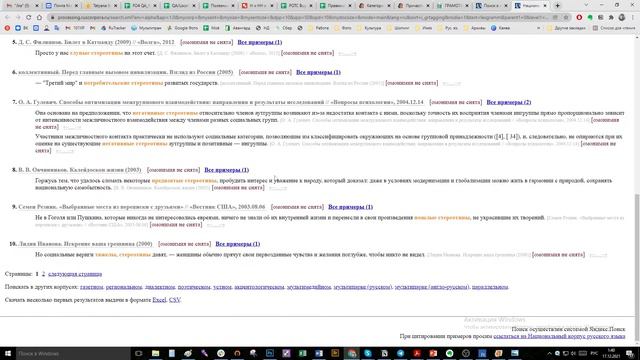Image resolution: width=640 pixels, height=360 pixels.
Task: Search in the акцентологическом corpus
Action: pyautogui.click(x=259, y=287)
